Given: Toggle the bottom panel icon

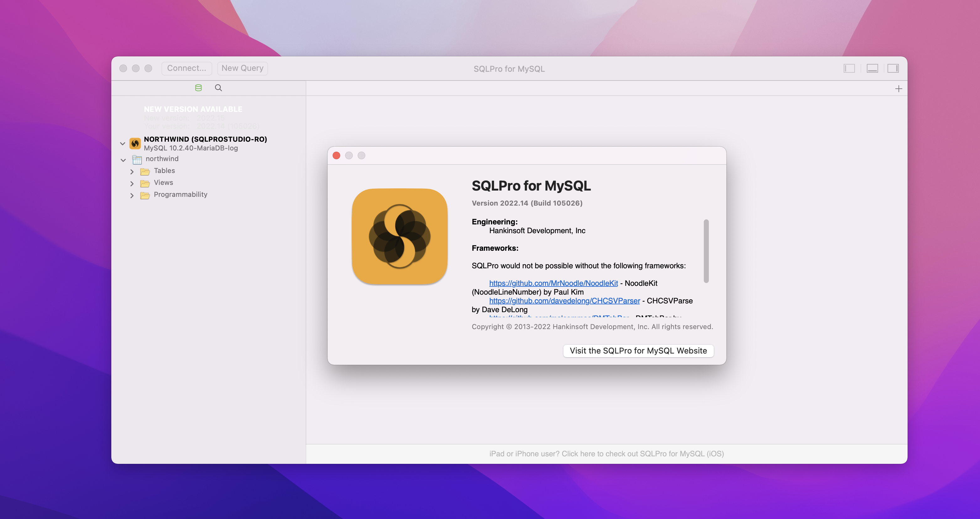Looking at the screenshot, I should 872,68.
